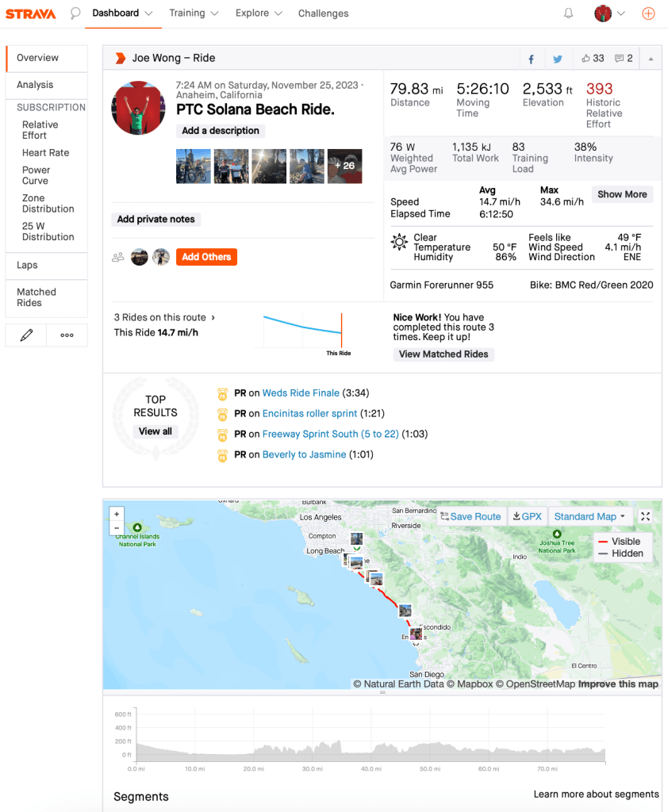The image size is (668, 812).
Task: Click the View Matched Rides button
Action: pos(443,354)
